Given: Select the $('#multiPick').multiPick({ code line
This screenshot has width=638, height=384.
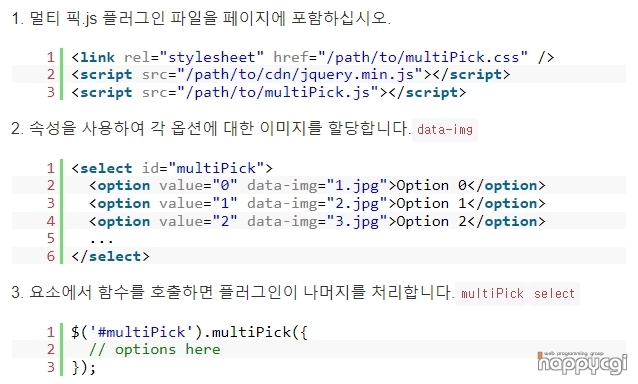Looking at the screenshot, I should (x=190, y=332).
